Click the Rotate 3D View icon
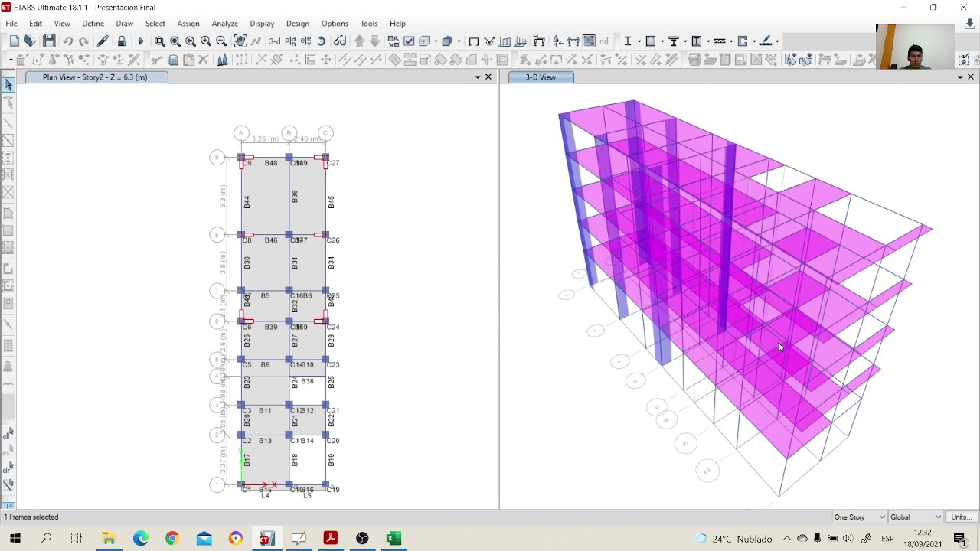The height and width of the screenshot is (551, 980). point(322,41)
